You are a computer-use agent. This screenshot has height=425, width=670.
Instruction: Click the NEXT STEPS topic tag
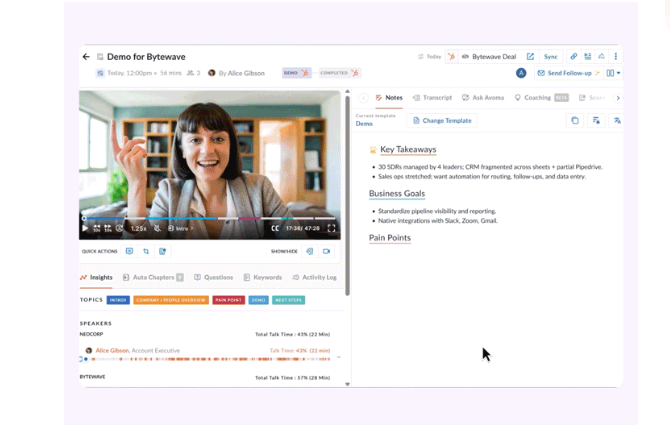pos(288,300)
